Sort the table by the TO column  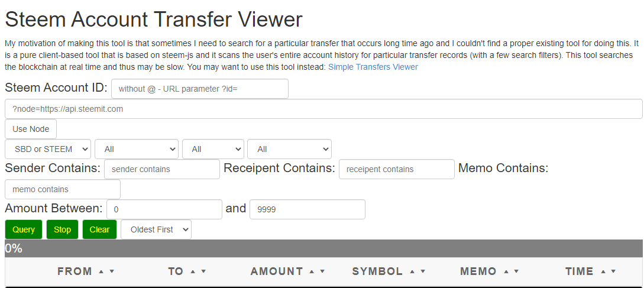(x=176, y=271)
